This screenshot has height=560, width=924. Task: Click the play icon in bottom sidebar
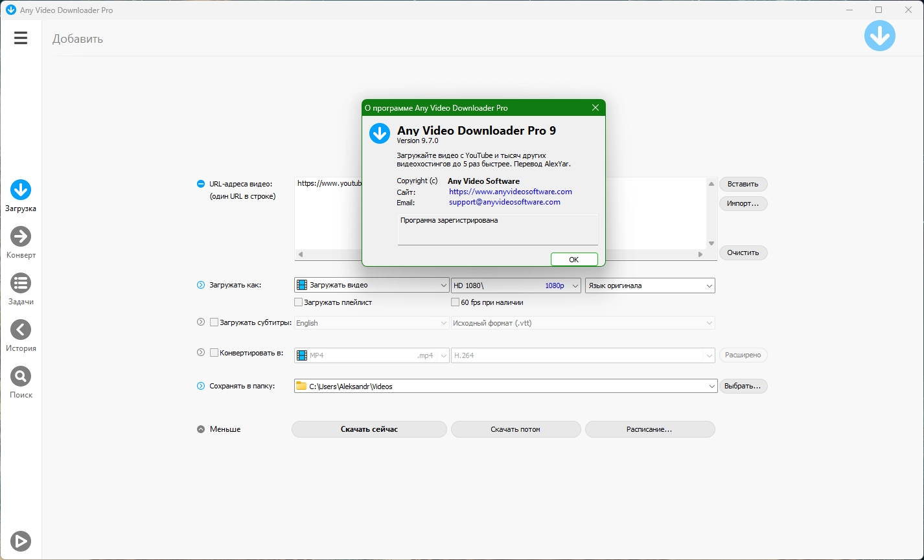(x=21, y=541)
